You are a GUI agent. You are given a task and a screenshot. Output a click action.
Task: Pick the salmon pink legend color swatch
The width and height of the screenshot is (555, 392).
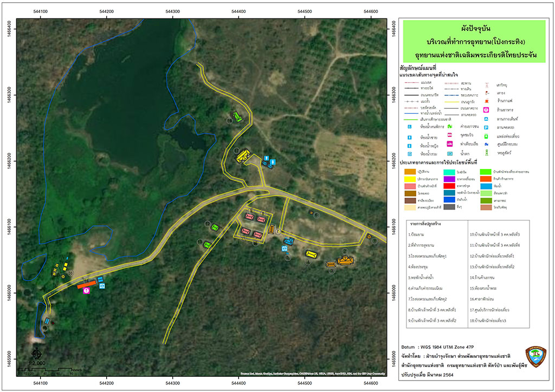[410, 186]
